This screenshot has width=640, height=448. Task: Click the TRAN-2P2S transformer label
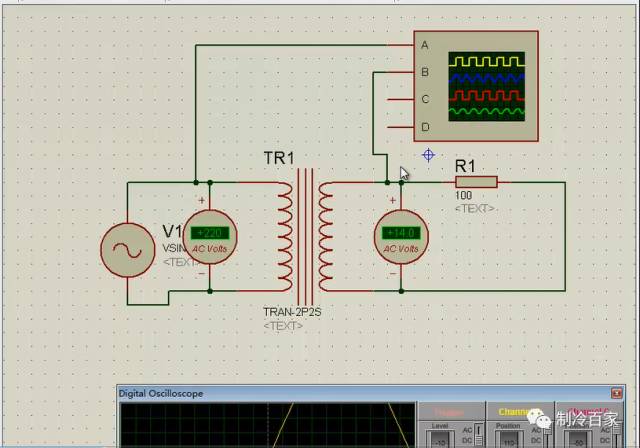click(292, 312)
